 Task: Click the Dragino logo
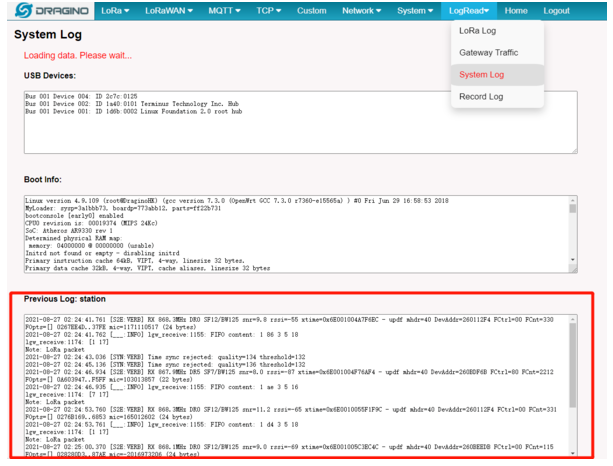click(52, 11)
